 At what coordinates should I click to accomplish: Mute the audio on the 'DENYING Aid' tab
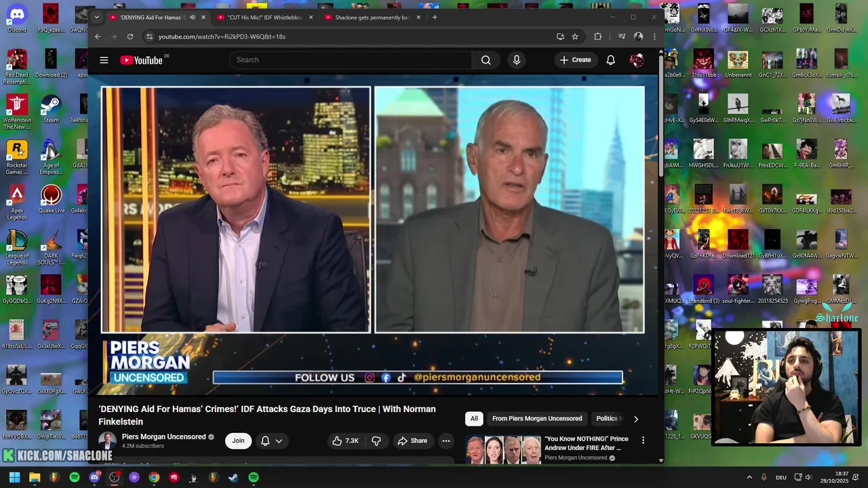point(193,18)
